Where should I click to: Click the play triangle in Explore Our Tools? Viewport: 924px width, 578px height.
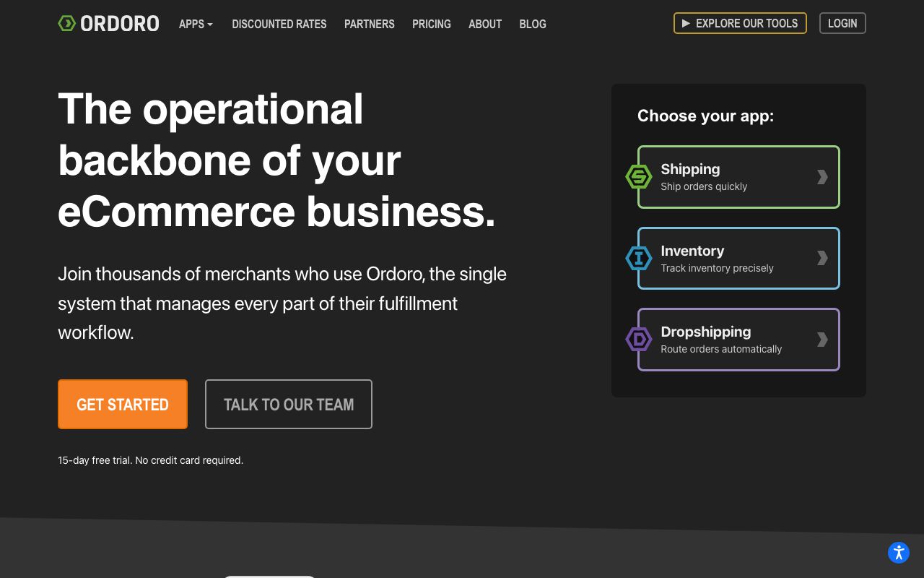point(686,23)
